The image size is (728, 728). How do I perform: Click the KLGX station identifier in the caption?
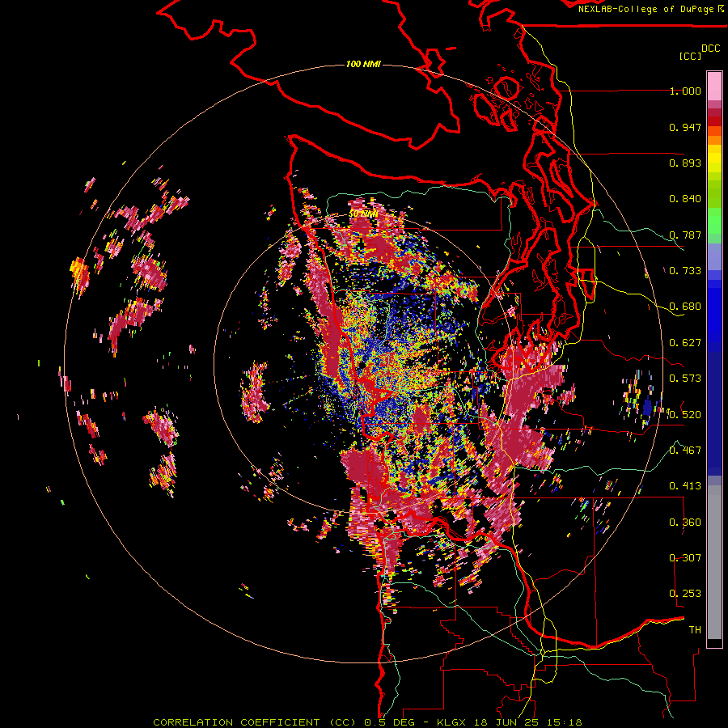[x=452, y=722]
